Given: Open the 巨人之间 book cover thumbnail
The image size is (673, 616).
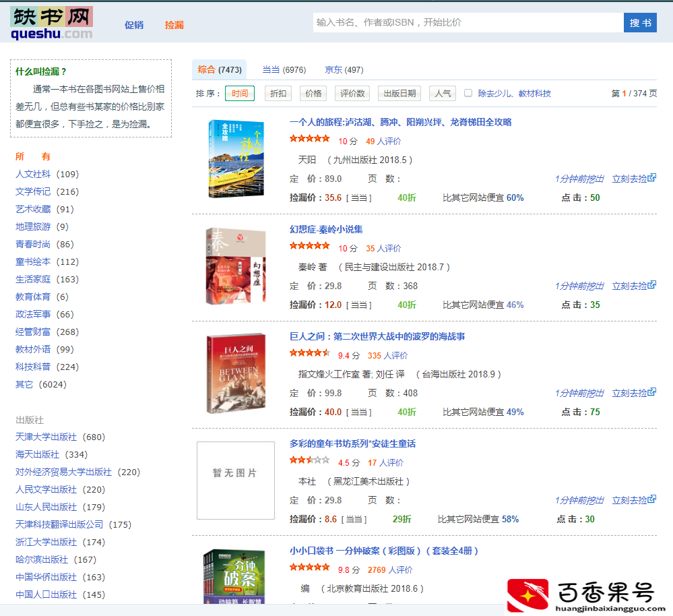Looking at the screenshot, I should (236, 373).
